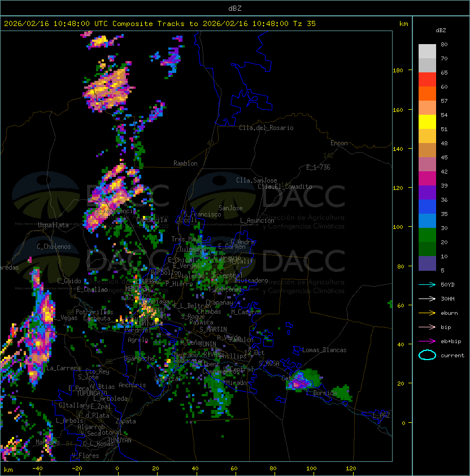The width and height of the screenshot is (470, 476).
Task: Click the 'S_Francisco' place label
Action: pos(202,214)
